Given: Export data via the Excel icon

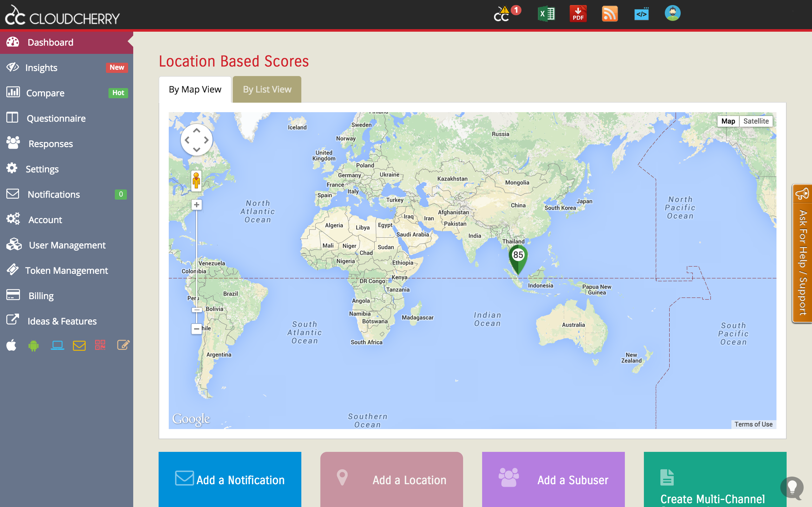Looking at the screenshot, I should [546, 14].
